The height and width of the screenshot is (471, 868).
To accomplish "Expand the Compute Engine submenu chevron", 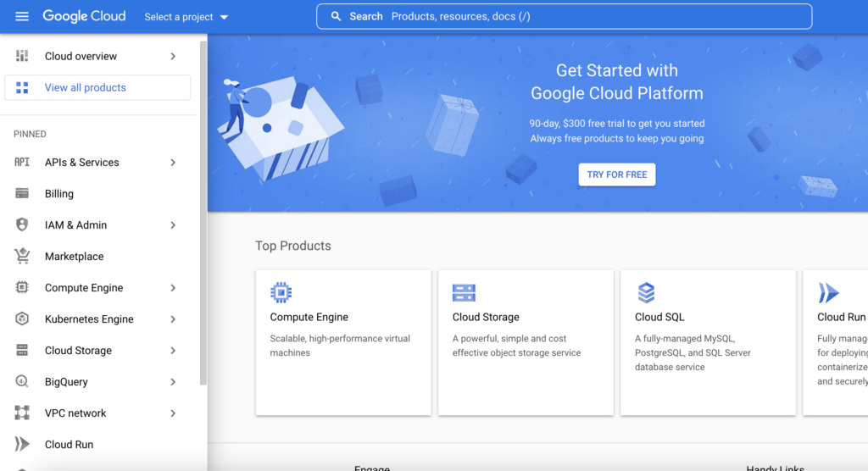I will (x=173, y=288).
